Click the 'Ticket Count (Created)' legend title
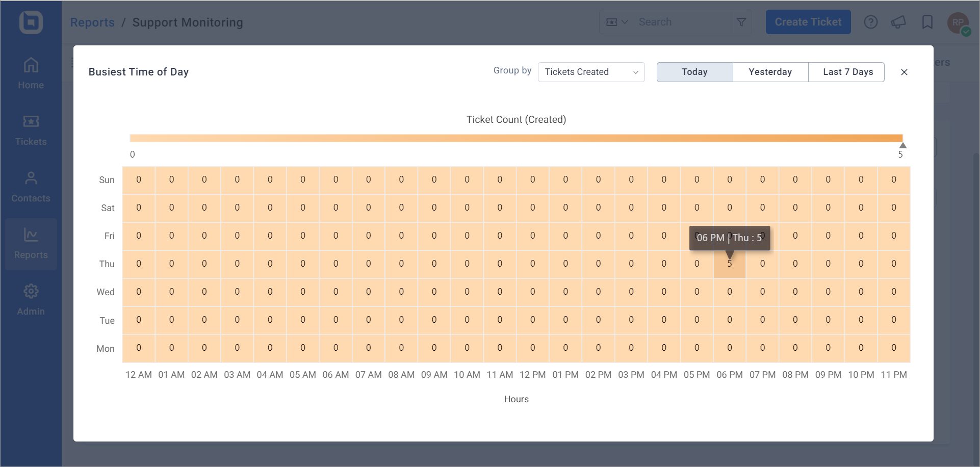 click(516, 119)
